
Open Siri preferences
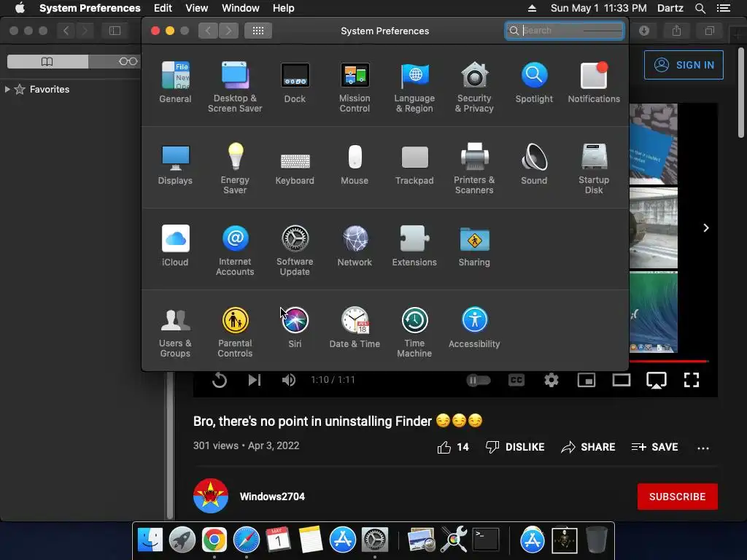point(295,327)
